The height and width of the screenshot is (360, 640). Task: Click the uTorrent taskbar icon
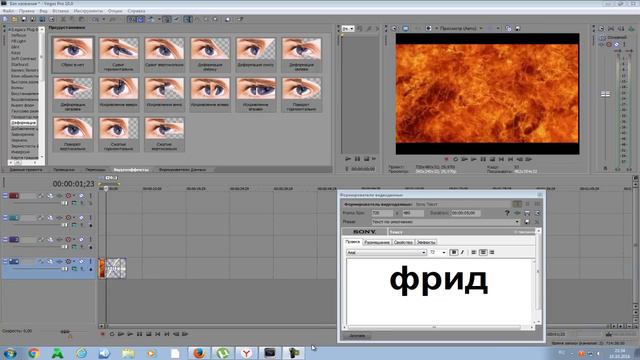click(x=222, y=353)
